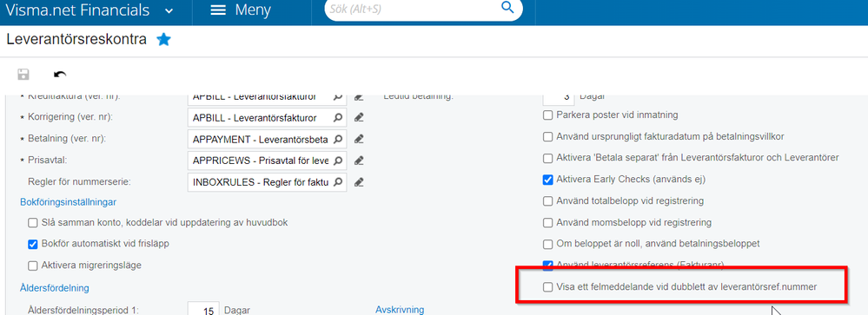Mark Leverantörsreskontra as favorite with star
Viewport: 868px width, 315px height.
[x=163, y=40]
